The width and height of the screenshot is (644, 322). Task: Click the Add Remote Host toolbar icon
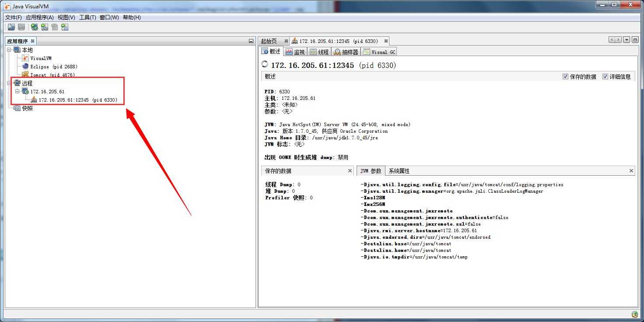click(x=34, y=27)
